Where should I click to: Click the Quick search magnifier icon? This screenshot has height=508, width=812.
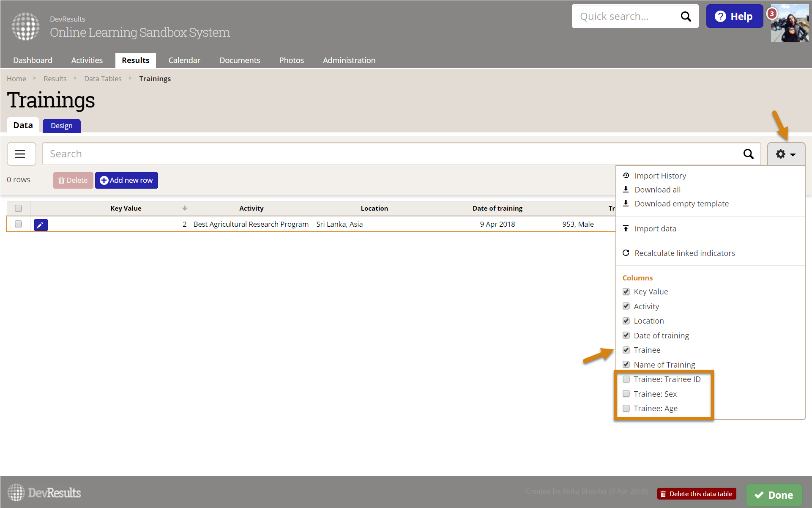coord(686,16)
